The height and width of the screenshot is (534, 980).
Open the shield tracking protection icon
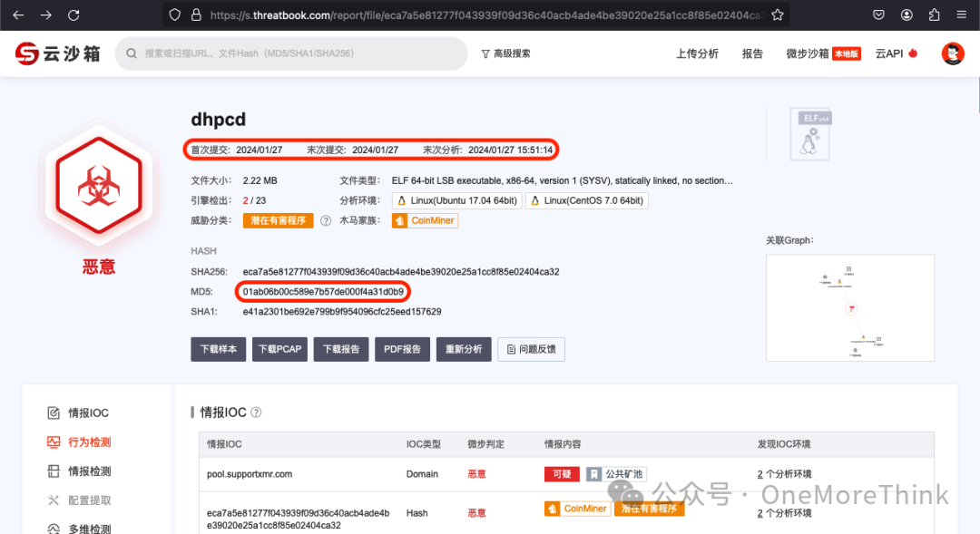coord(175,15)
